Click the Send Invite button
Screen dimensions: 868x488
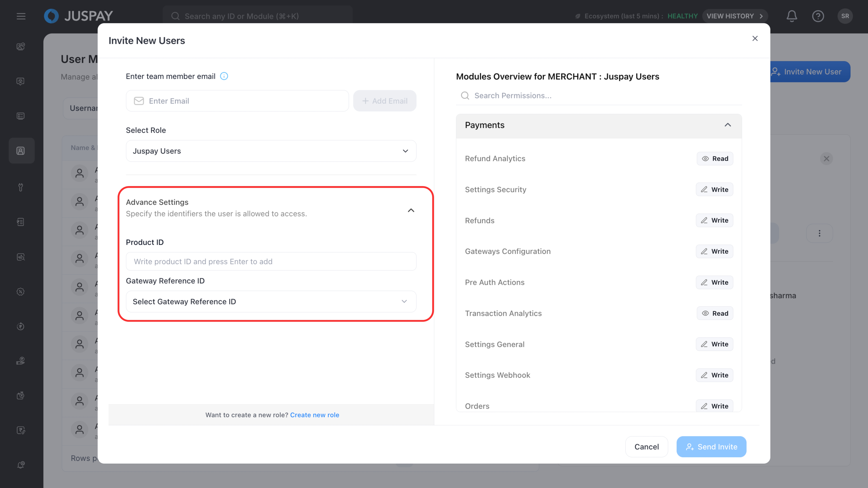(x=711, y=447)
